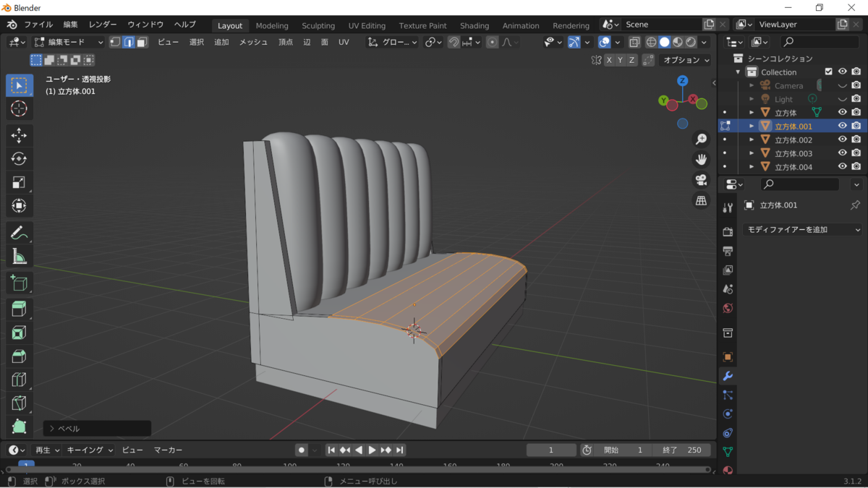Open the Object Data properties tab
Screen dimensions: 868x488
tap(728, 452)
